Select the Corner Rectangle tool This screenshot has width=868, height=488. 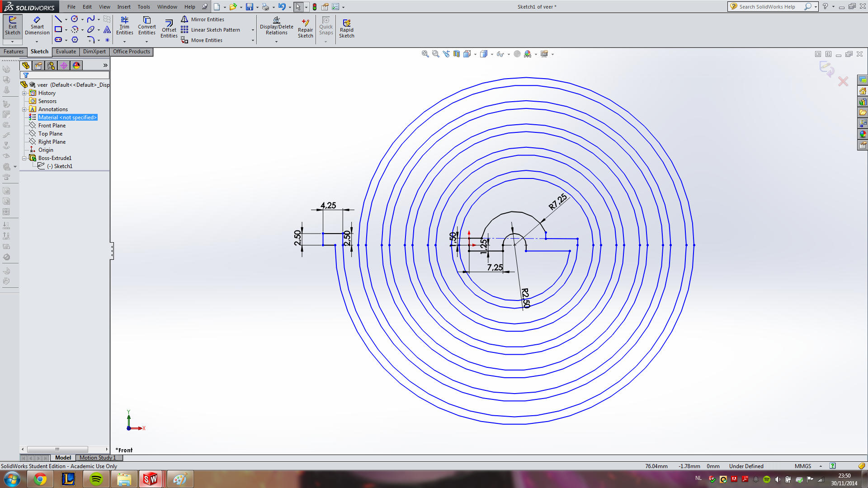(58, 29)
